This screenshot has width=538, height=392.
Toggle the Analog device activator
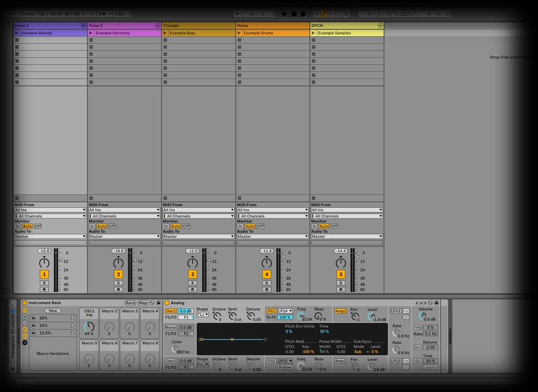(167, 303)
